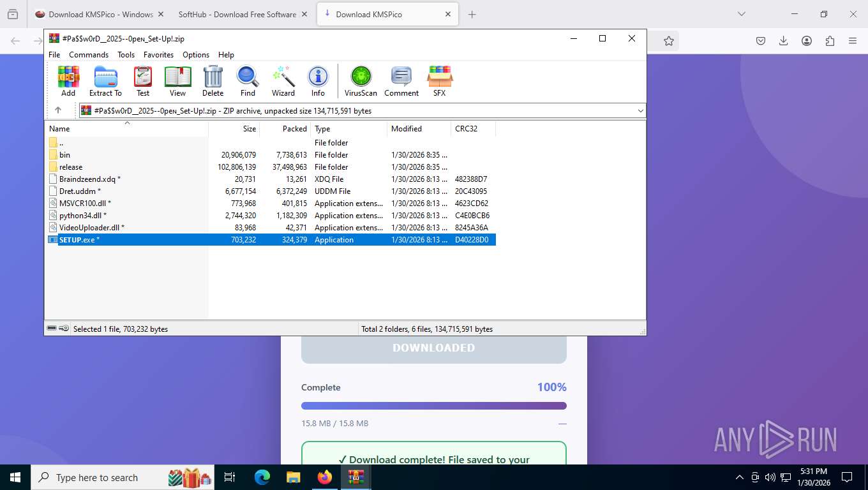
Task: Open a new browser tab
Action: pyautogui.click(x=472, y=14)
